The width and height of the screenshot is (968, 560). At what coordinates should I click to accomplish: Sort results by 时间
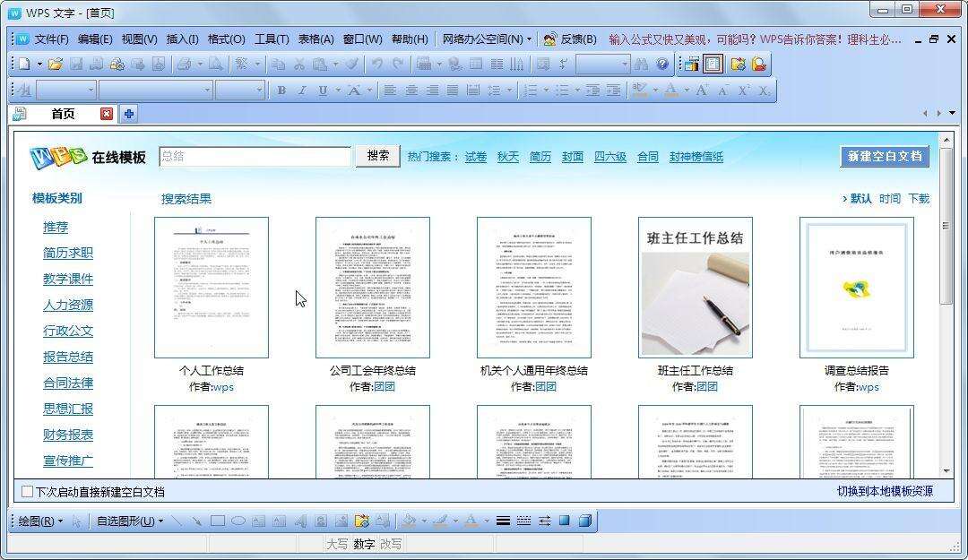click(890, 198)
